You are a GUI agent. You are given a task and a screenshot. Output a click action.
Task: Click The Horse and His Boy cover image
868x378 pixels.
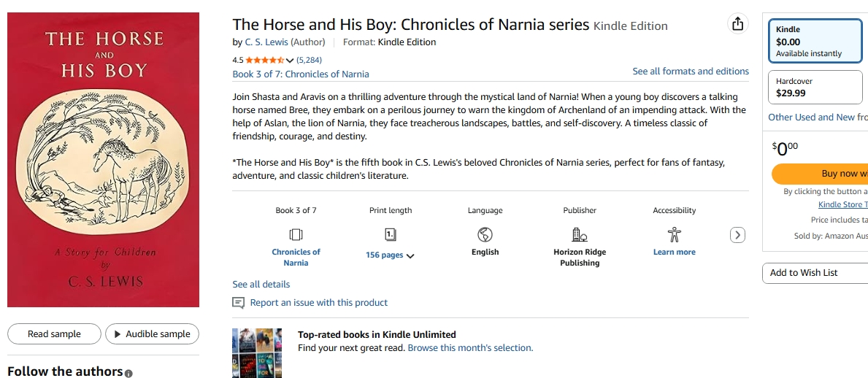point(103,160)
